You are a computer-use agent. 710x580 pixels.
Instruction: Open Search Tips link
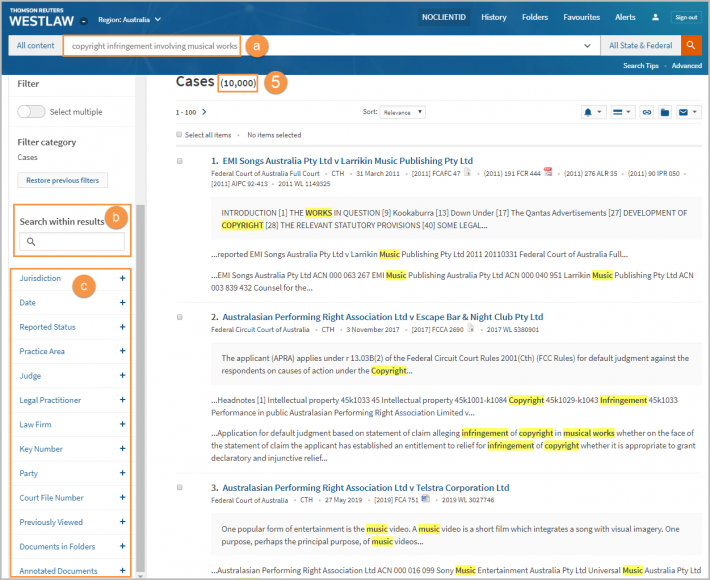click(640, 66)
